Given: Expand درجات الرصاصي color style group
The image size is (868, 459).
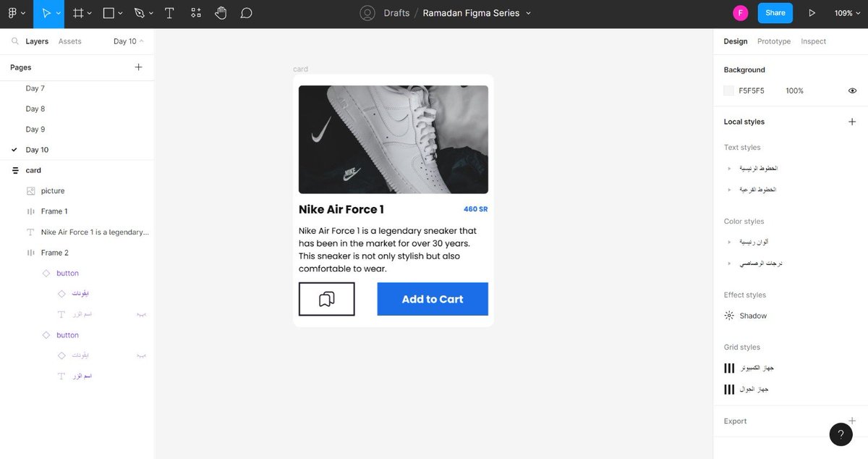Looking at the screenshot, I should pos(730,264).
